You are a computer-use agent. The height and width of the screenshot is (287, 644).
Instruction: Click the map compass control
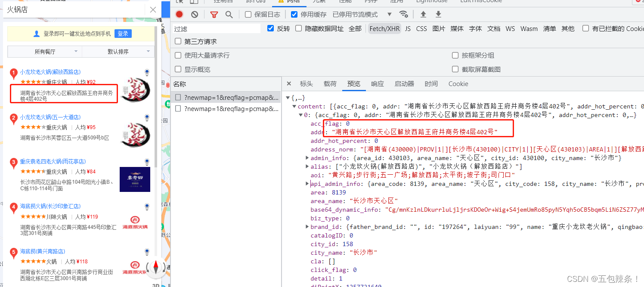(155, 268)
